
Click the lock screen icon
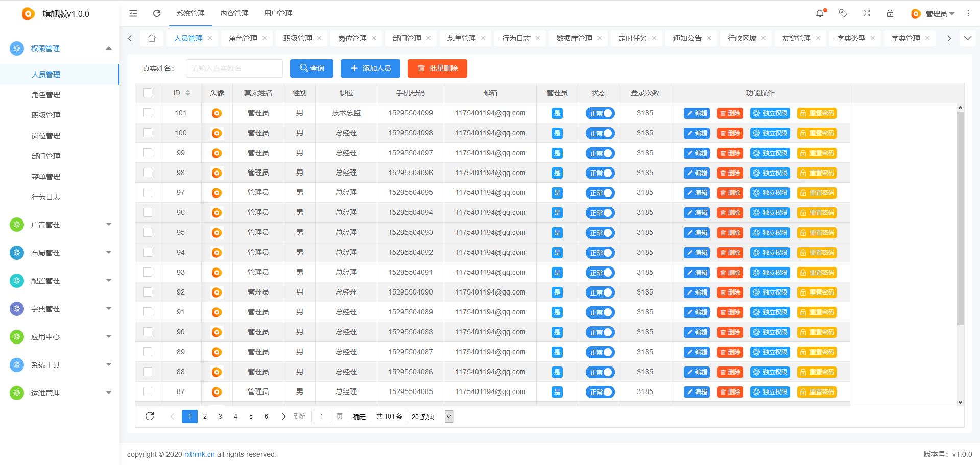tap(890, 13)
